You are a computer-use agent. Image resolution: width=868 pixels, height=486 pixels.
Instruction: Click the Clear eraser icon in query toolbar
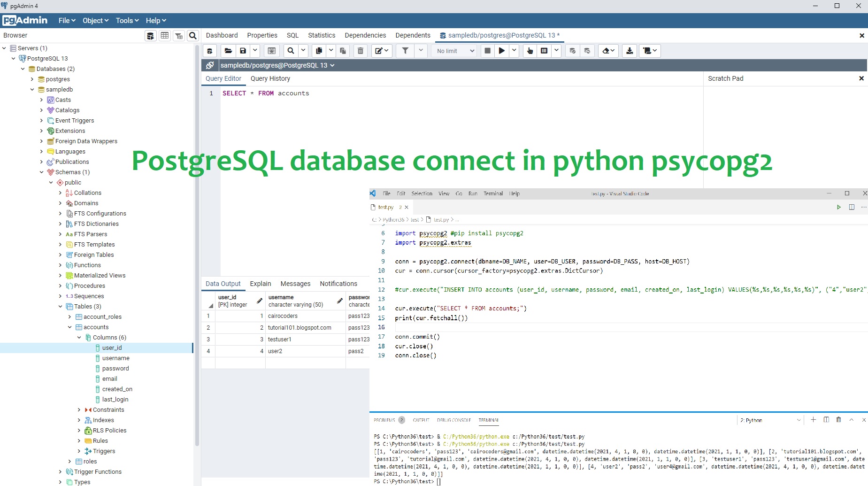pos(608,51)
